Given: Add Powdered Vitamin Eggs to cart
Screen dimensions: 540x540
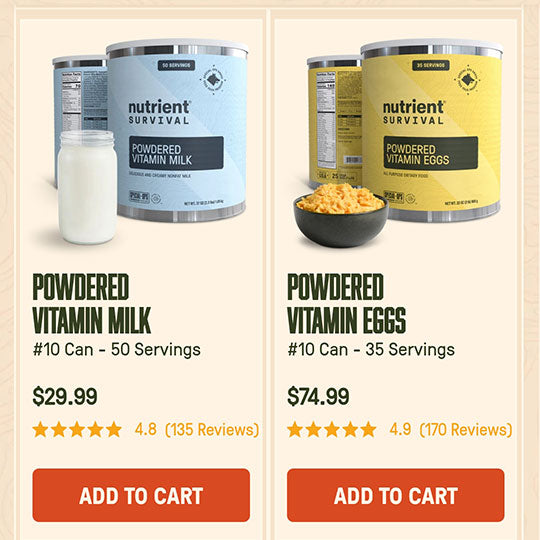Looking at the screenshot, I should coord(395,495).
